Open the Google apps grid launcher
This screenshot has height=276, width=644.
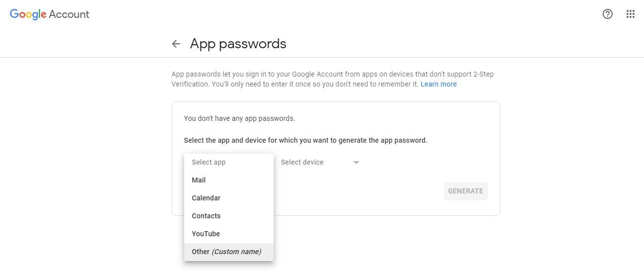pos(630,14)
